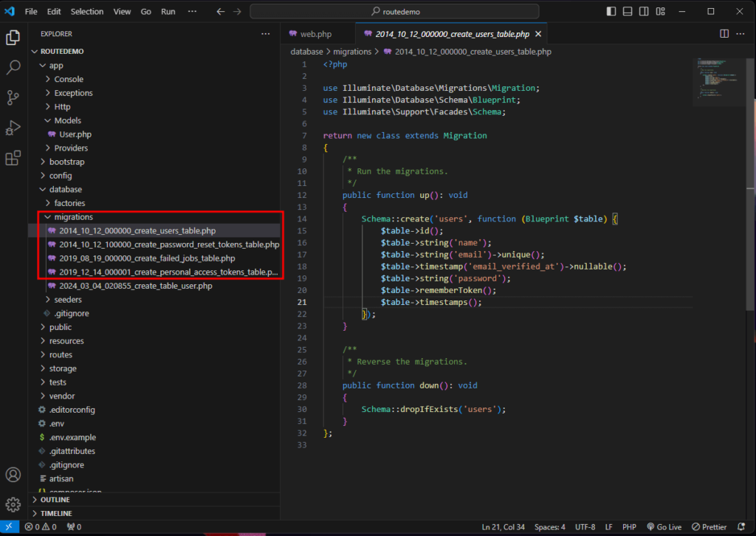Open the Accounts menu icon
This screenshot has height=536, width=756.
(x=13, y=475)
